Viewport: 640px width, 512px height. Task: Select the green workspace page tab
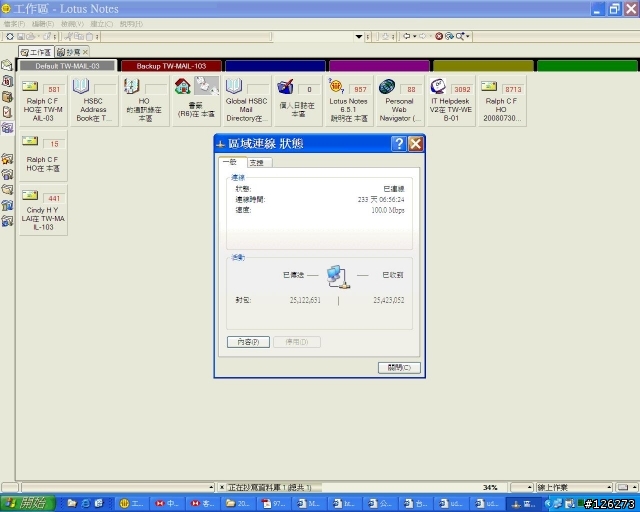tap(587, 66)
